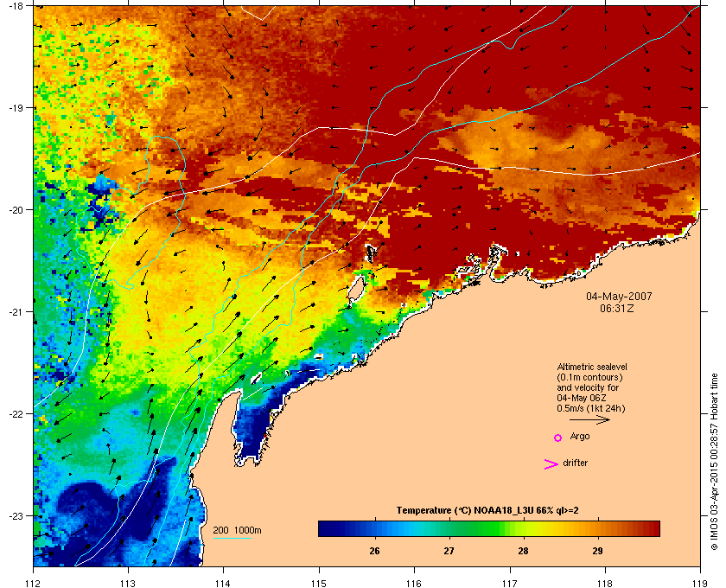Click the '0.5m/s (1kt 24h)' text
This screenshot has height=588, width=726.
(x=591, y=409)
